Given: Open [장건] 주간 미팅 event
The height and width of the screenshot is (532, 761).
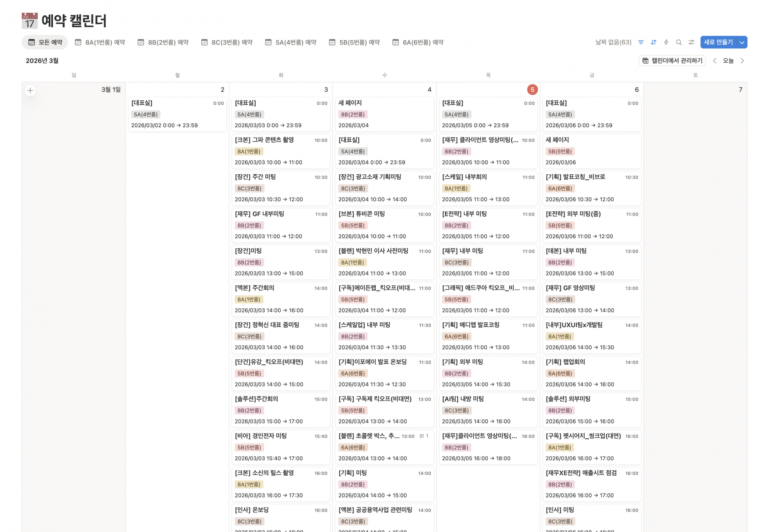Looking at the screenshot, I should coord(281,188).
